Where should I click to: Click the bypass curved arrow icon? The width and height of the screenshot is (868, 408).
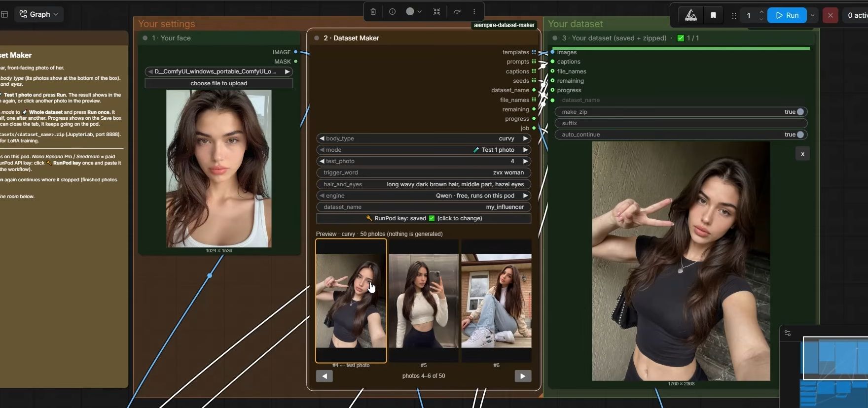pos(457,12)
